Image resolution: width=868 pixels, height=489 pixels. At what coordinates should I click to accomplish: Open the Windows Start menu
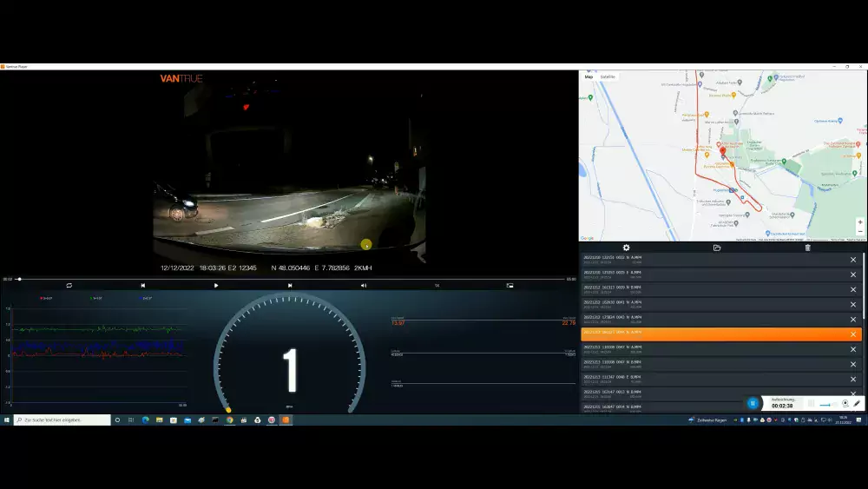7,420
